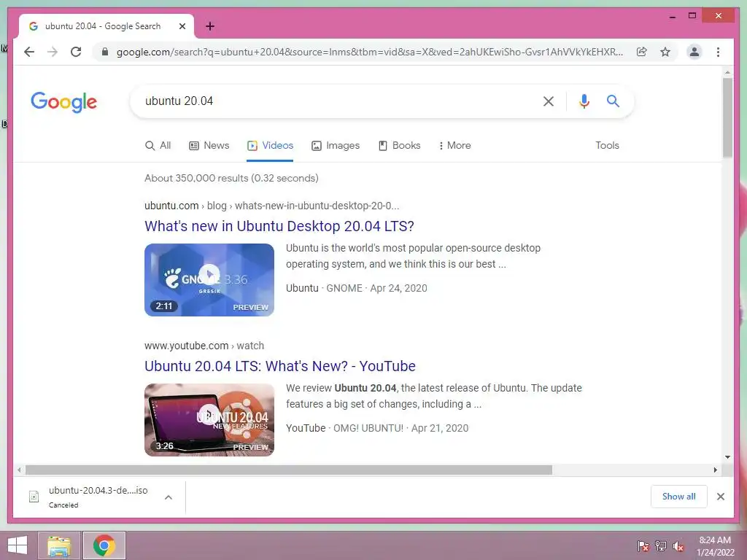
Task: Go back with the browser back arrow
Action: click(x=29, y=52)
